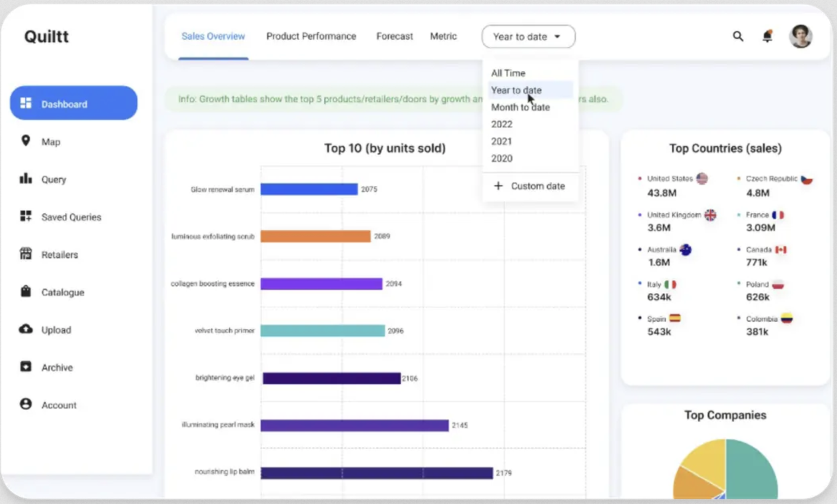Open the Catalogue shopping bag icon
Screen dimensions: 837x504
pyautogui.click(x=26, y=291)
